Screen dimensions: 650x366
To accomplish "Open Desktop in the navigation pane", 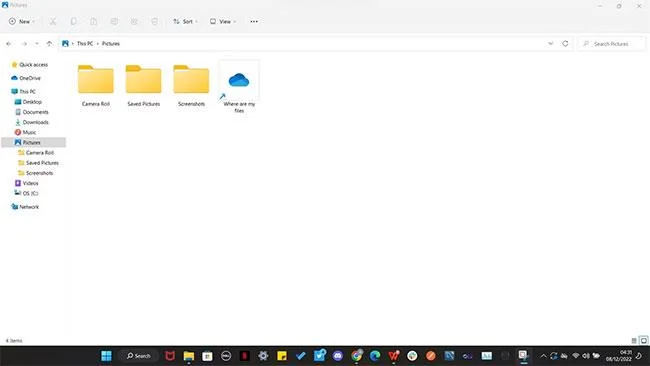I will [28, 102].
